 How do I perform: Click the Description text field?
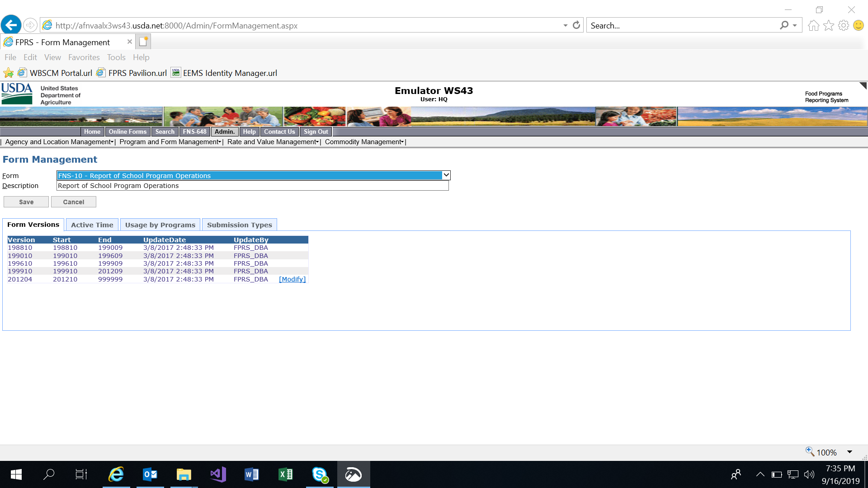252,186
